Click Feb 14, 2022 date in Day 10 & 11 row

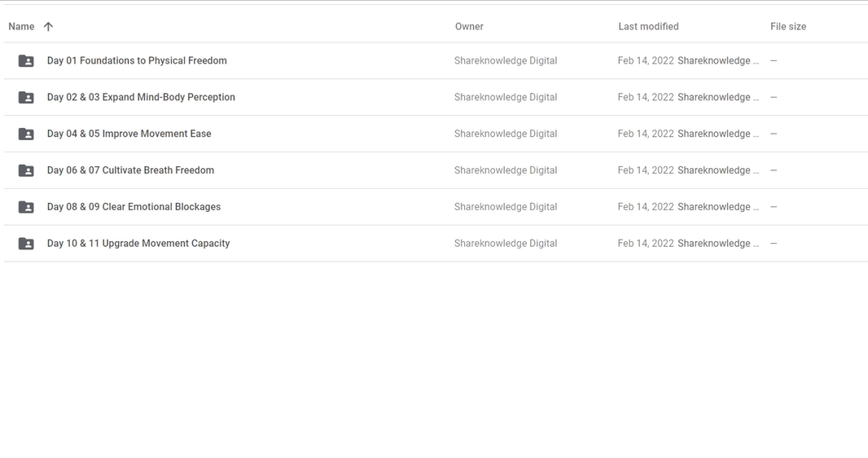coord(645,244)
